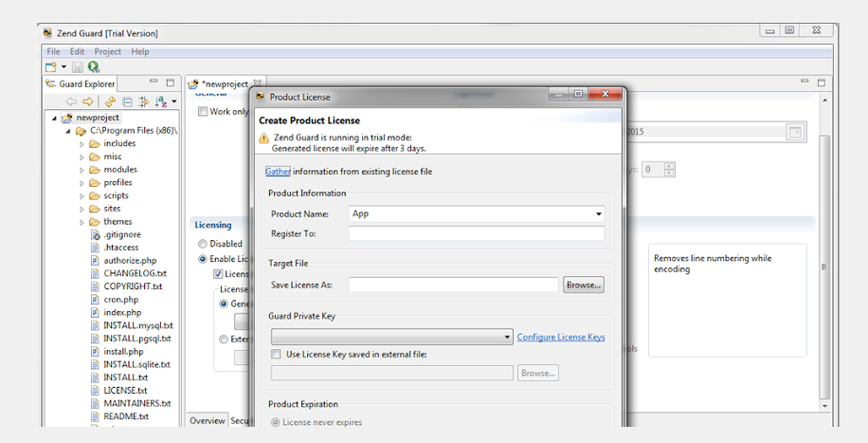Click the Gather link

pos(278,172)
